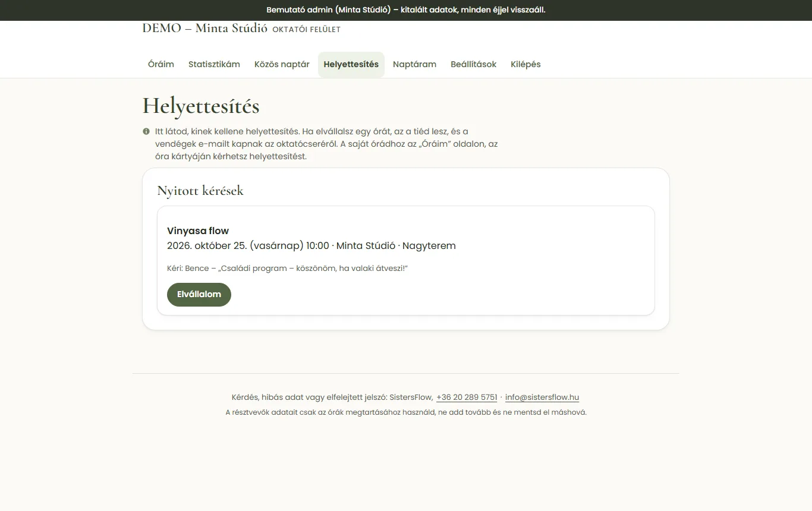Click the top demo admin banner
812x511 pixels.
[406, 10]
